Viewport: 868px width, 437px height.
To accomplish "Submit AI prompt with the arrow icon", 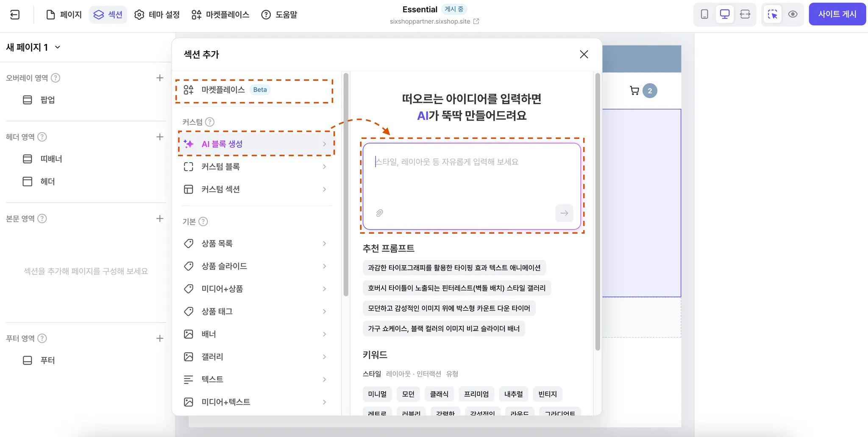I will point(564,213).
